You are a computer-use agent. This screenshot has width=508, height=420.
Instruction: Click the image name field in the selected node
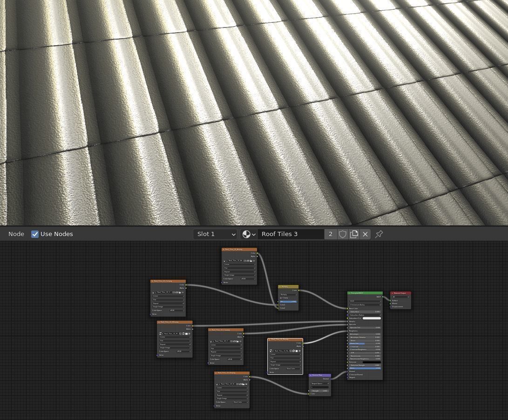(x=282, y=351)
